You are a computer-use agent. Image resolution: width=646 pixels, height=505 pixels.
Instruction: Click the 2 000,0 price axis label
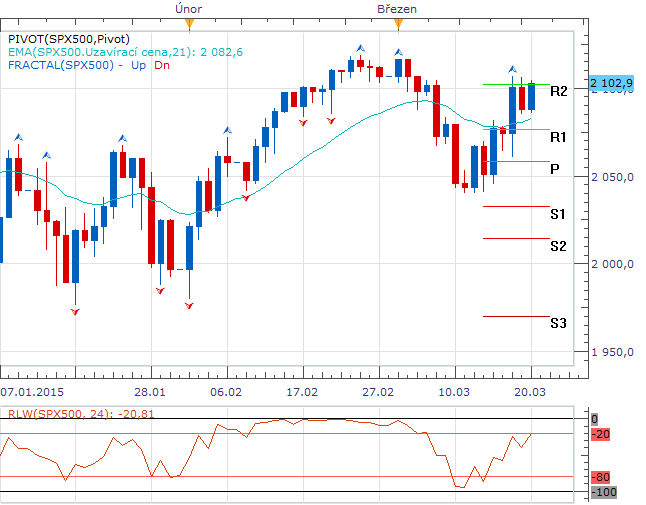click(613, 264)
